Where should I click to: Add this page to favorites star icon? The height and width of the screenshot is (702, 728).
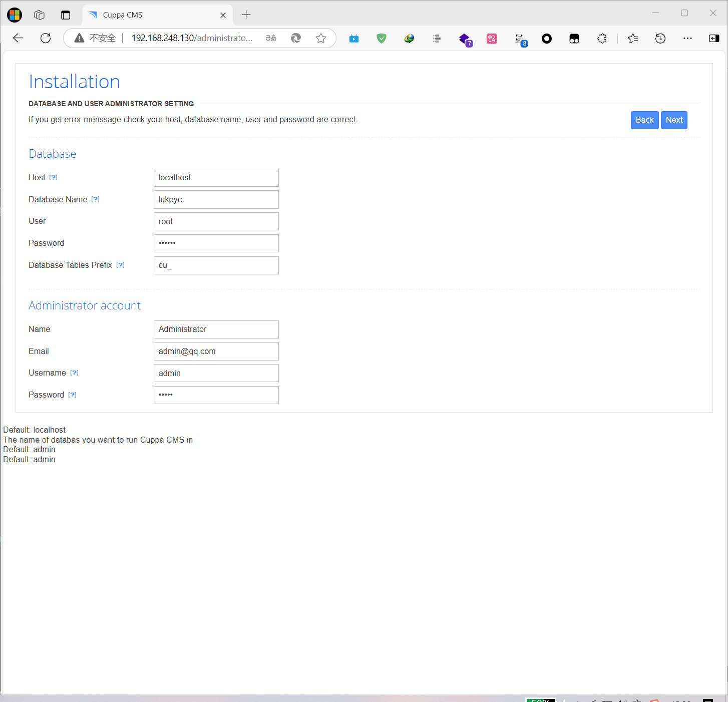point(321,38)
